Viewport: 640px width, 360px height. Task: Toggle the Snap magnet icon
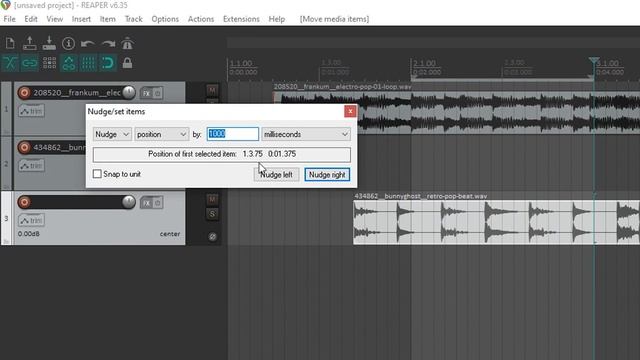click(108, 63)
